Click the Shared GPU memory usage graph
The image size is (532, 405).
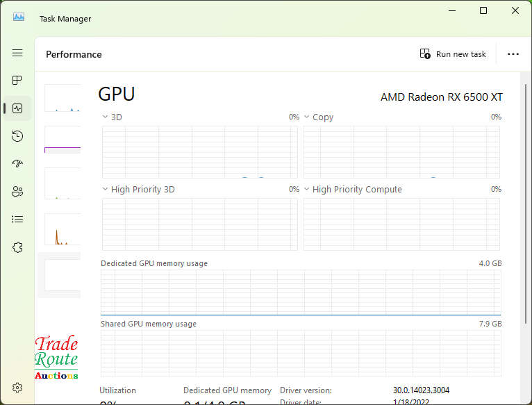[x=301, y=353]
